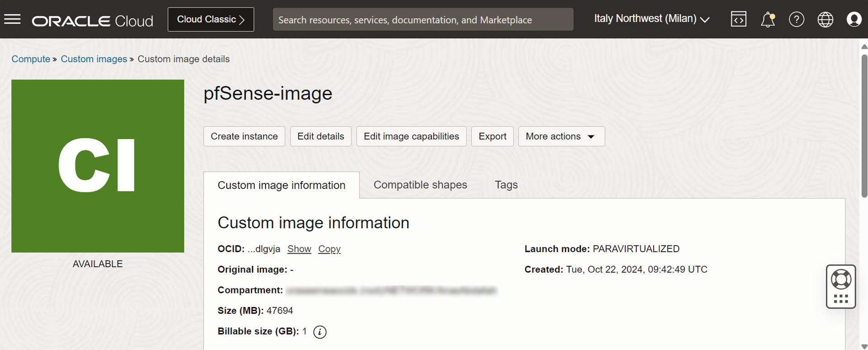Click the Oracle Cloud logo

coord(93,21)
